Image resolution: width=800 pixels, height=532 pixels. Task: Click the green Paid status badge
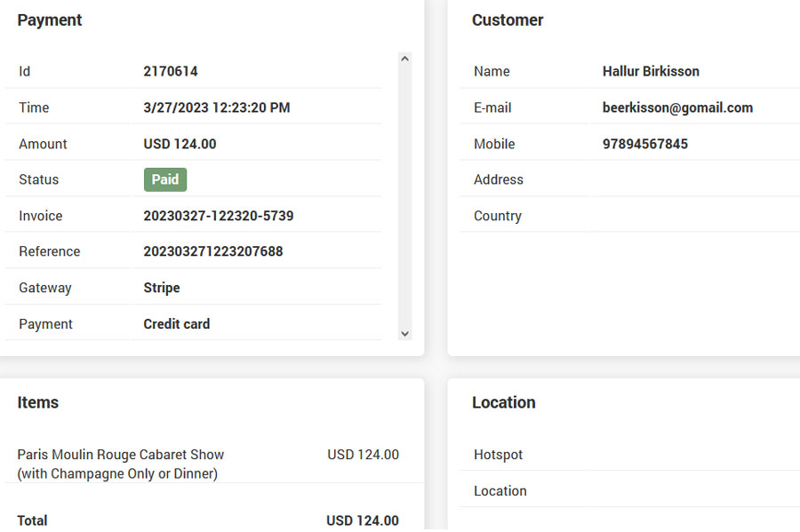coord(165,179)
